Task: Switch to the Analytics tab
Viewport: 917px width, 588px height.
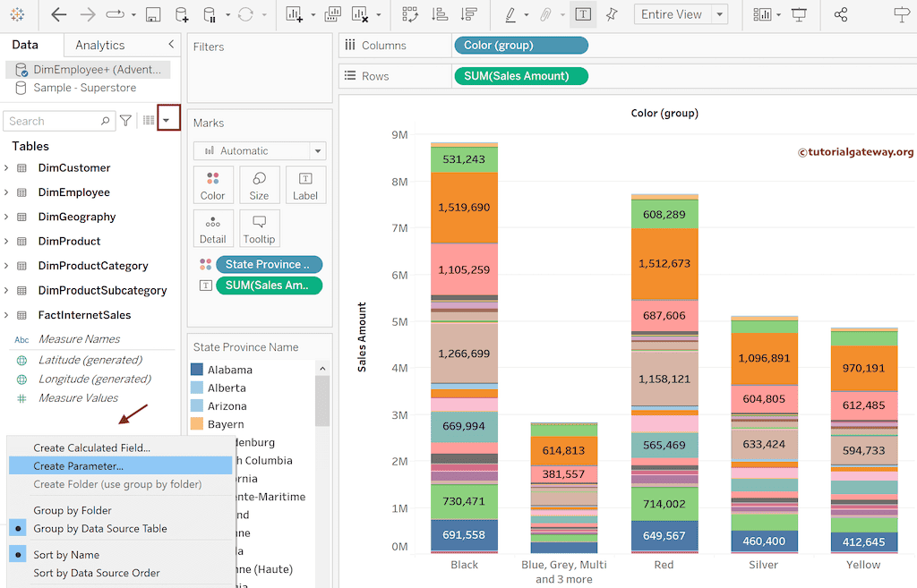Action: coord(100,45)
